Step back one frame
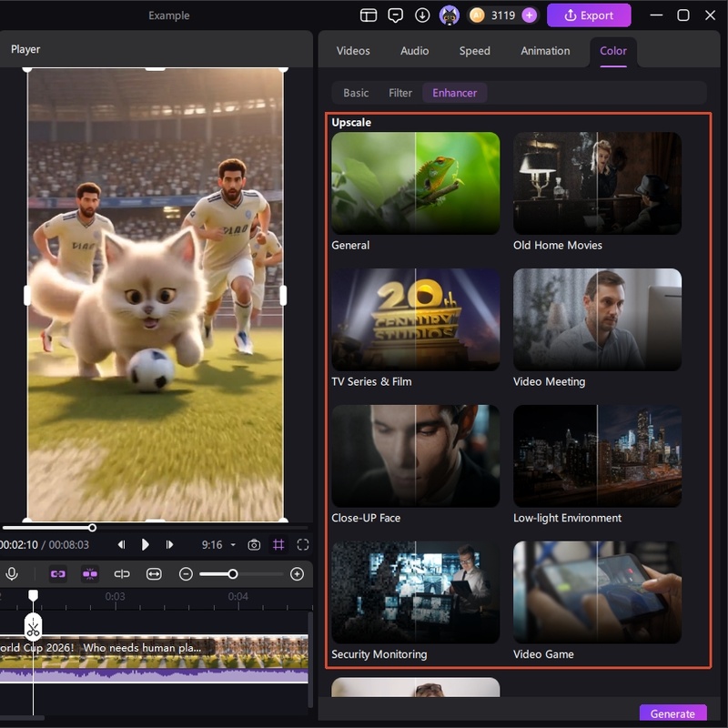The image size is (728, 728). click(x=122, y=544)
